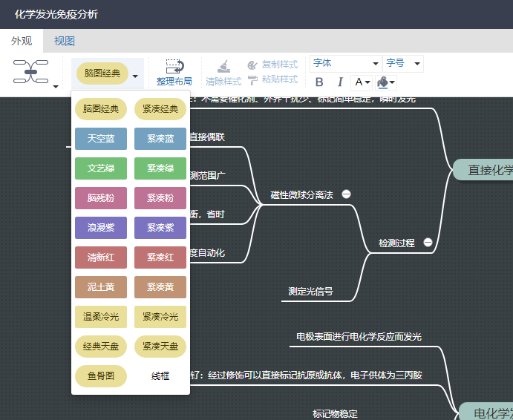
Task: Click the mind map template structure icon
Action: click(x=30, y=72)
